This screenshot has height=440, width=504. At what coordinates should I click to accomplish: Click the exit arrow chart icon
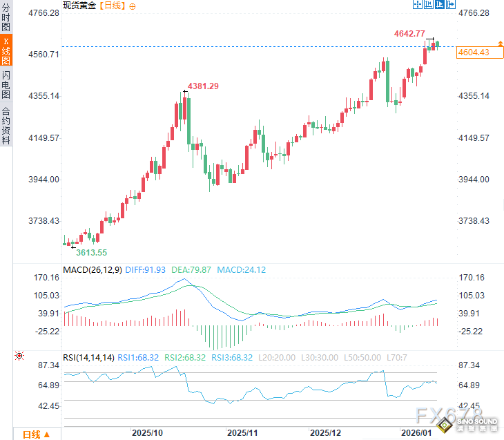[452, 5]
